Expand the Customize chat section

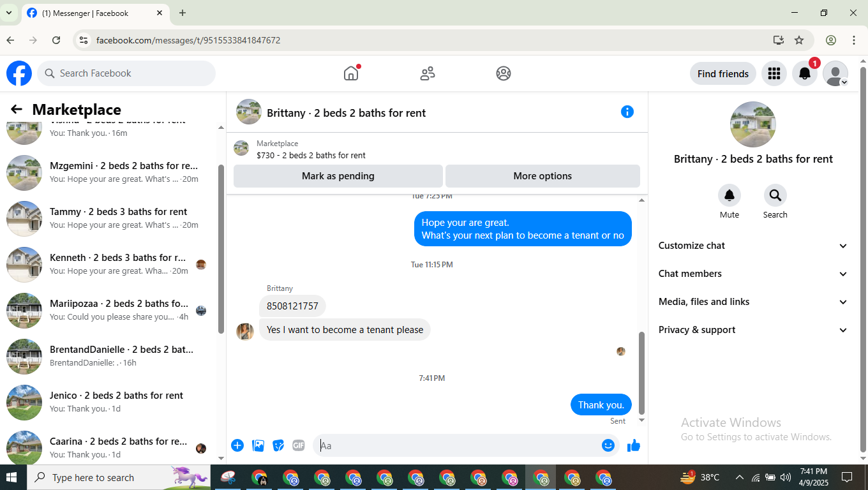pyautogui.click(x=753, y=246)
